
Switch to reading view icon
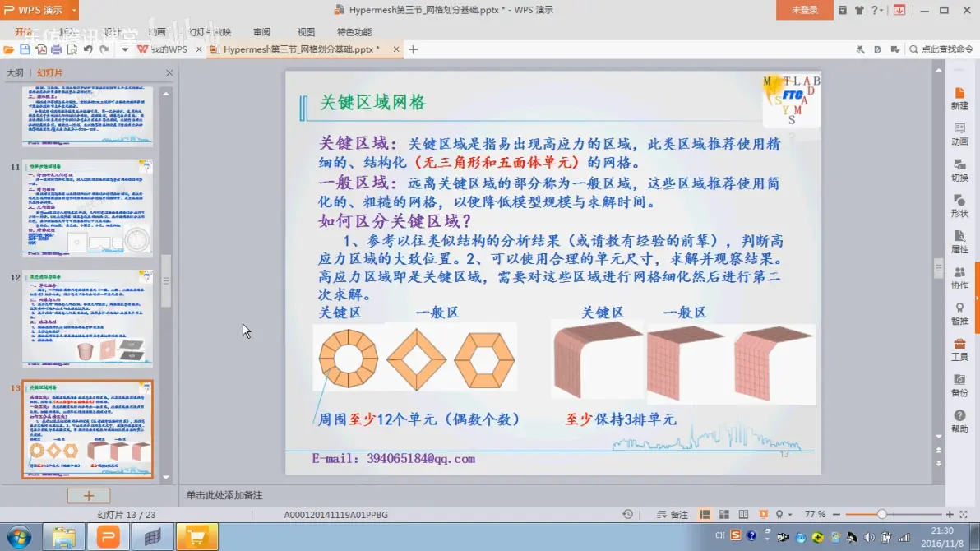pos(743,515)
